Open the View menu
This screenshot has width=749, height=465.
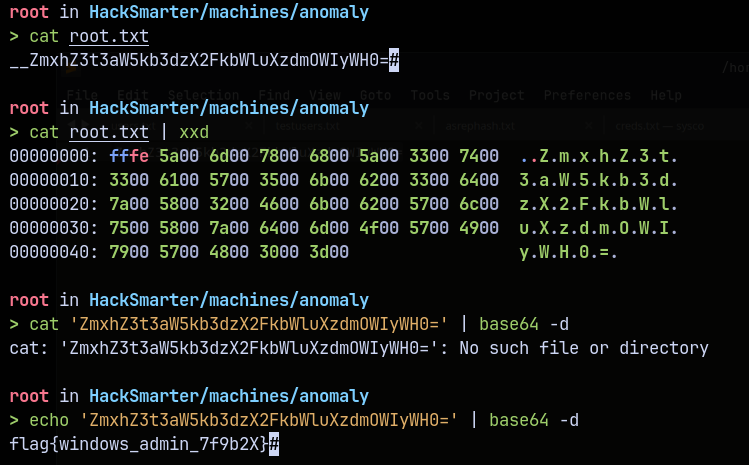pos(325,95)
